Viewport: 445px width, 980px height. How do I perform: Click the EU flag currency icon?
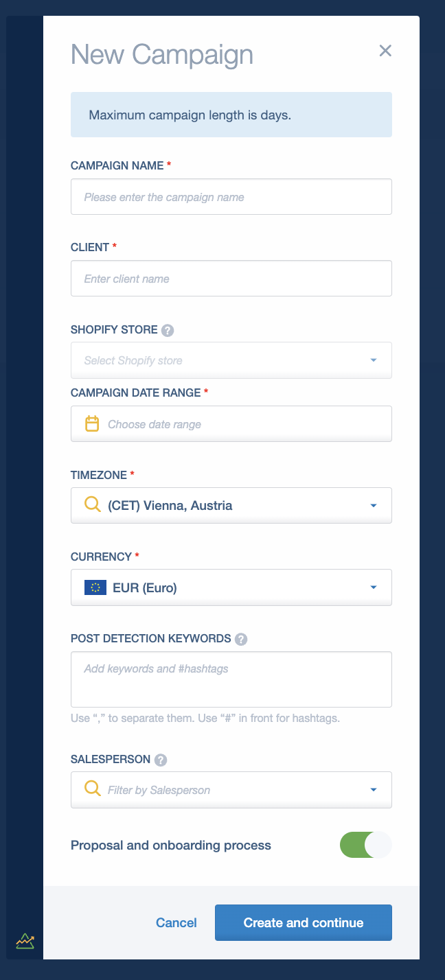[x=95, y=587]
